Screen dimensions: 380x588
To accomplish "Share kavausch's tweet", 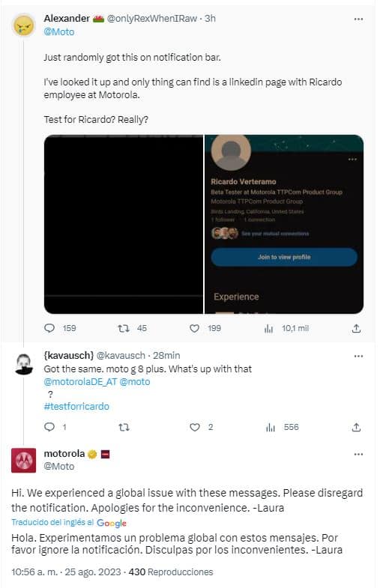I will 356,427.
